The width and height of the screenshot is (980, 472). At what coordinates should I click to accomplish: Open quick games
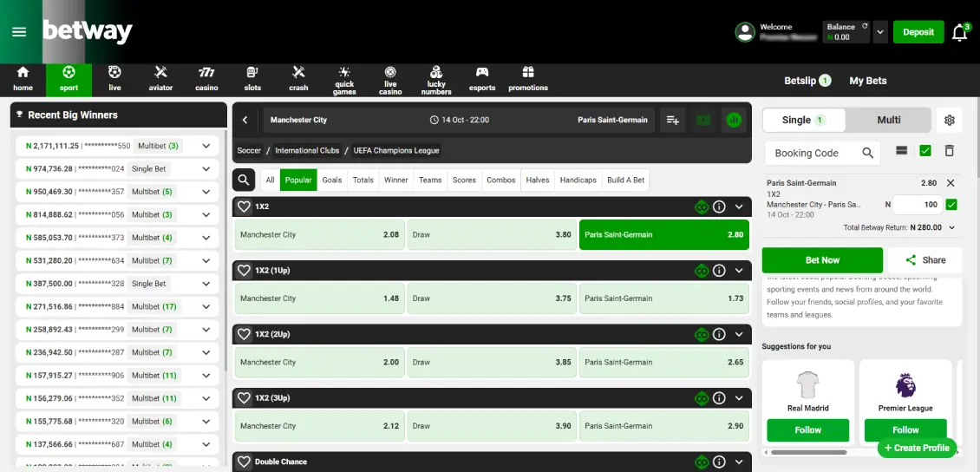pos(344,80)
